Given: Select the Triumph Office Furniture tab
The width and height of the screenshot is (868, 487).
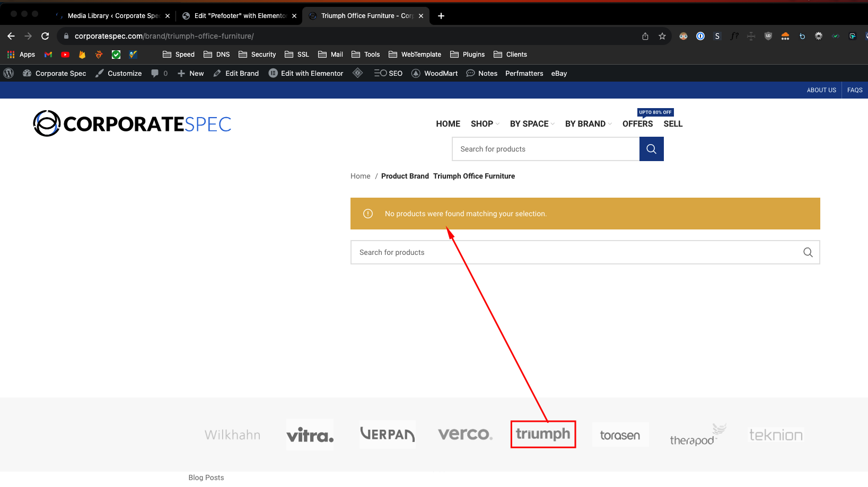Looking at the screenshot, I should pyautogui.click(x=366, y=16).
